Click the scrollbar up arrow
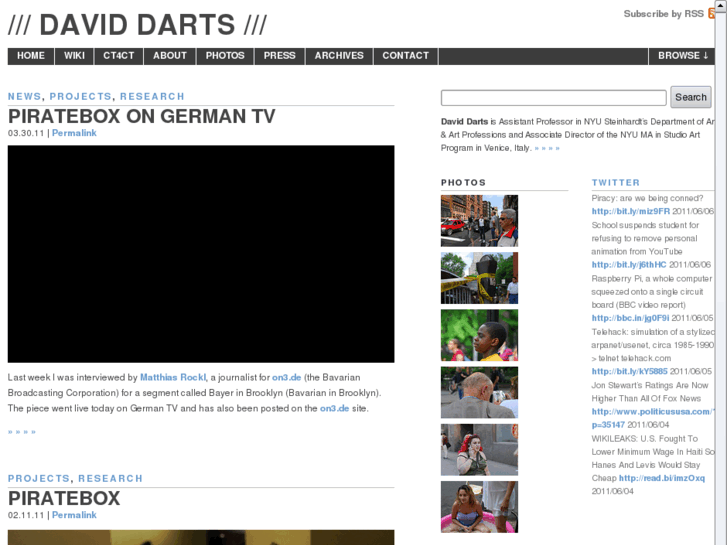727x545 pixels. tap(722, 5)
